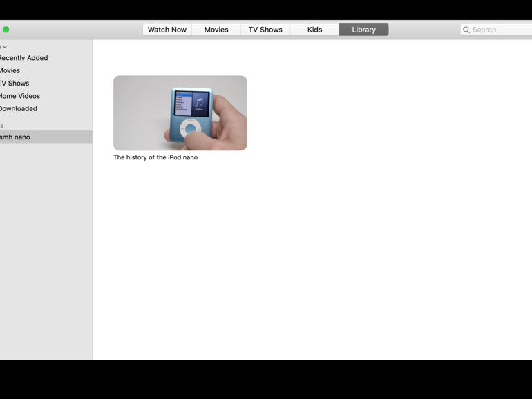The height and width of the screenshot is (399, 532).
Task: Select the smh nano playlist
Action: (x=46, y=137)
